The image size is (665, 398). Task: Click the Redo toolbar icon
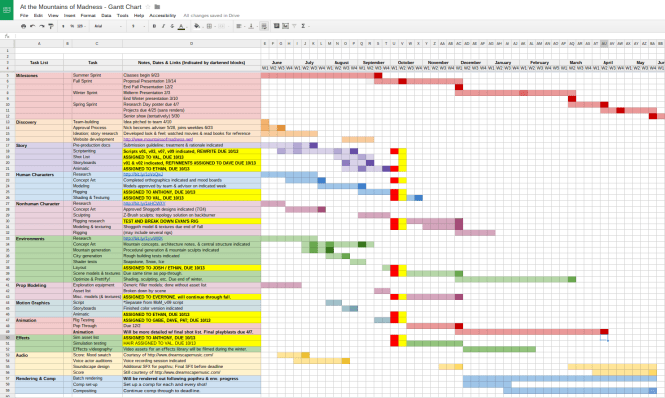click(x=42, y=26)
